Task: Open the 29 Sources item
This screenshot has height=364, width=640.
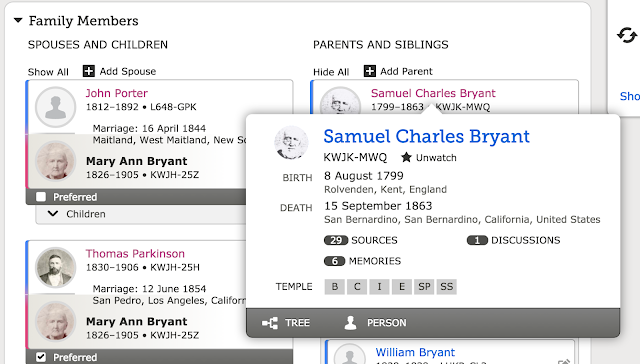Action: pos(360,240)
